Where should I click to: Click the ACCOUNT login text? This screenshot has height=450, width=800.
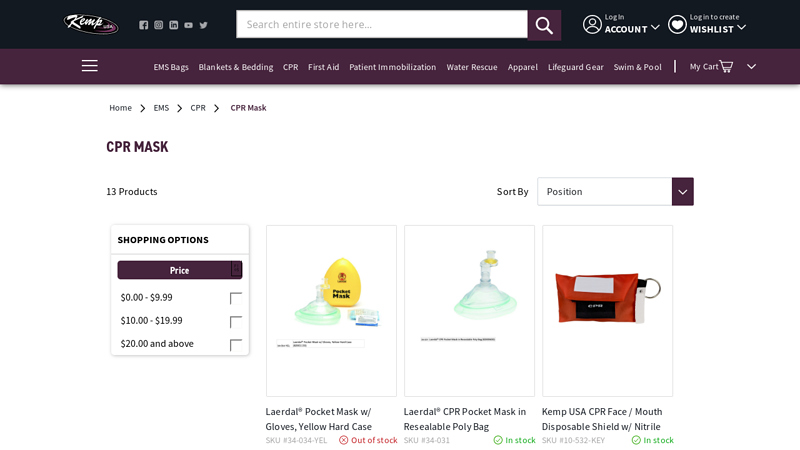626,30
